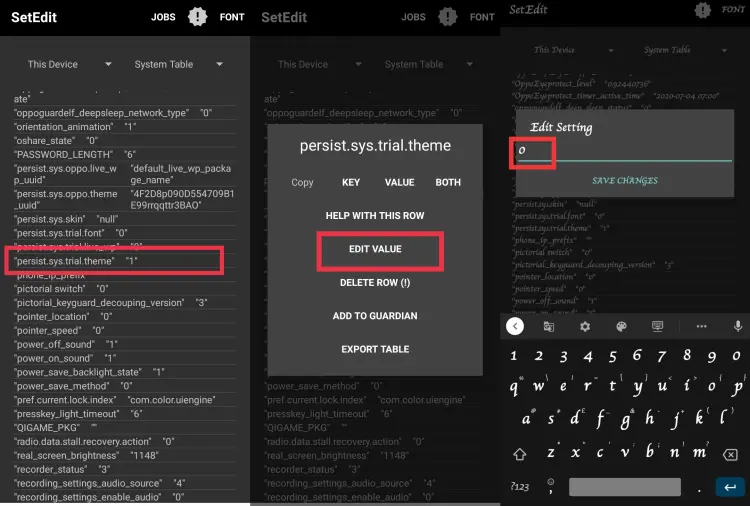Select the real_screen_brightness row on the left screen
Image resolution: width=750 pixels, height=506 pixels.
coord(124,455)
